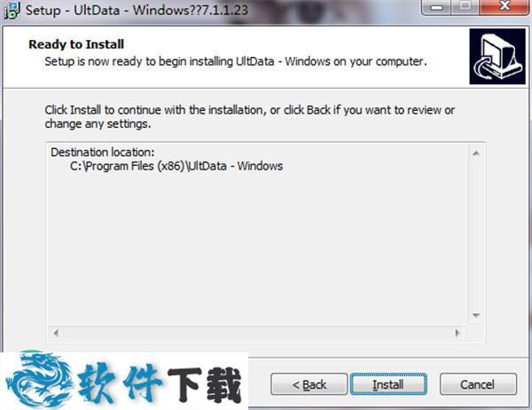
Task: Go to the previous step with Back
Action: click(x=309, y=384)
